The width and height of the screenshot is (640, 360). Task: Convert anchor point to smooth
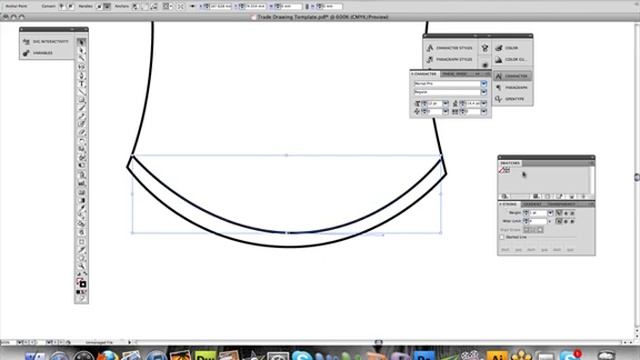tap(71, 7)
